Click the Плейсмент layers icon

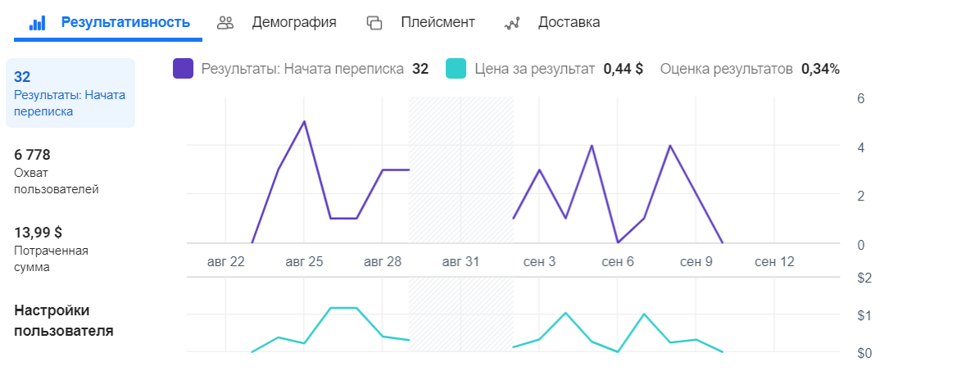[x=374, y=23]
